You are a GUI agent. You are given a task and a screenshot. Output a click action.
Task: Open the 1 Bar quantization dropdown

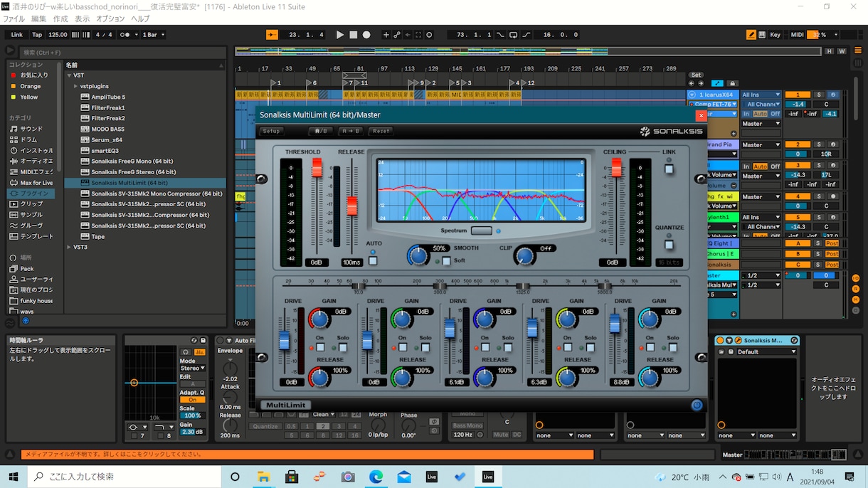coord(153,34)
